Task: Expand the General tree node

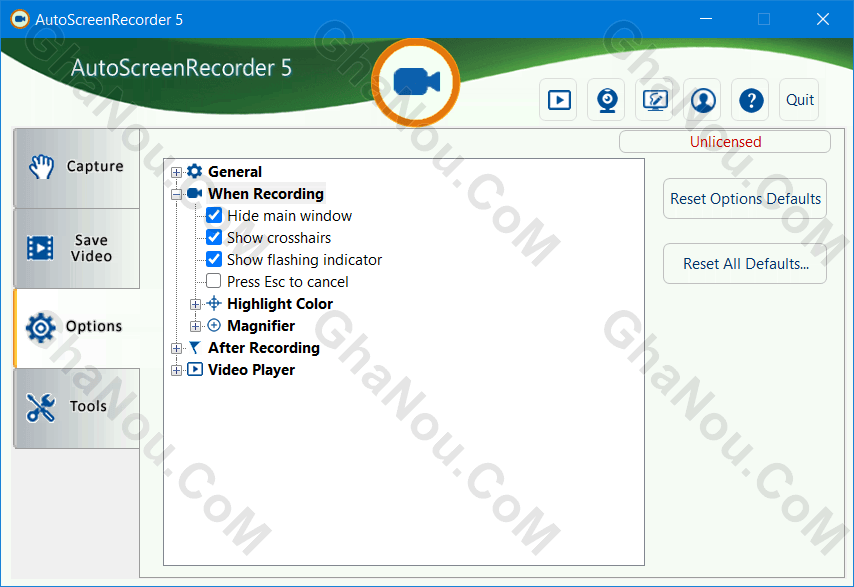Action: click(176, 173)
